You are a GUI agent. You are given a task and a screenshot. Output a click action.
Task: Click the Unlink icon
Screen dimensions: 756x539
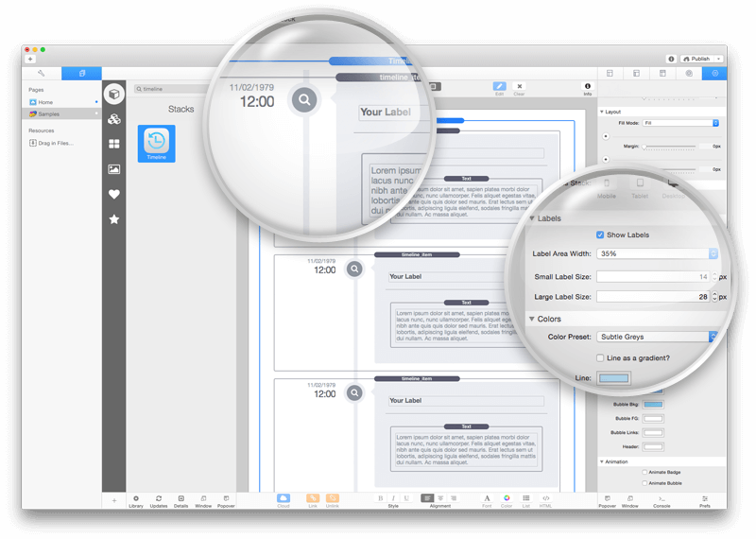tap(333, 498)
